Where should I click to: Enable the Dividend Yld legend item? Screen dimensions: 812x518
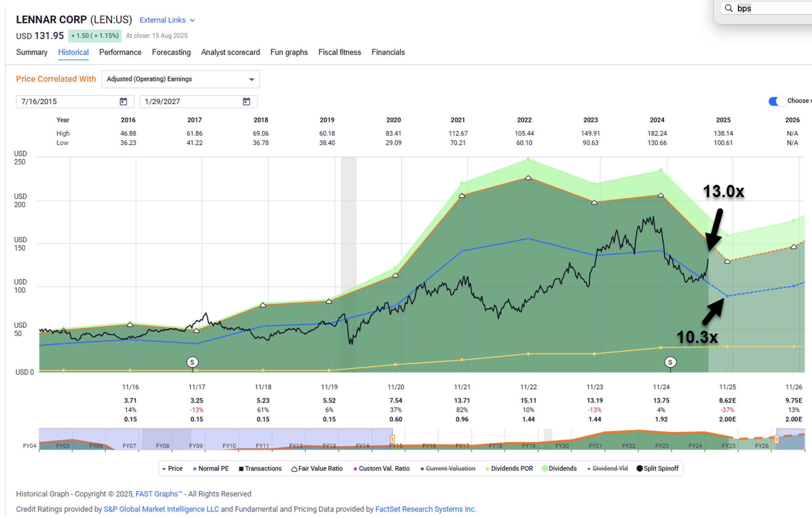click(x=607, y=468)
